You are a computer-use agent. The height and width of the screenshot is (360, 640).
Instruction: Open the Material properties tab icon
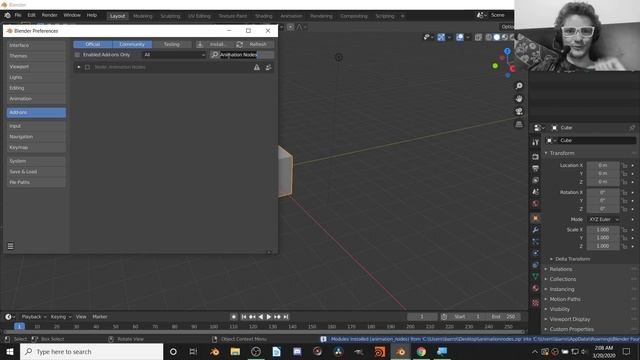coord(536,288)
